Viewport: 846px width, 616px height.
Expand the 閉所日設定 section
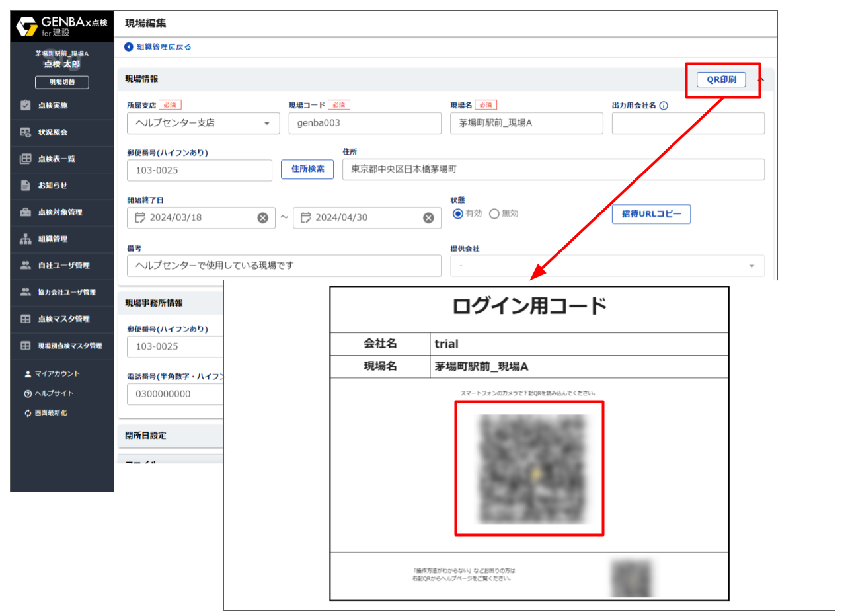click(146, 436)
